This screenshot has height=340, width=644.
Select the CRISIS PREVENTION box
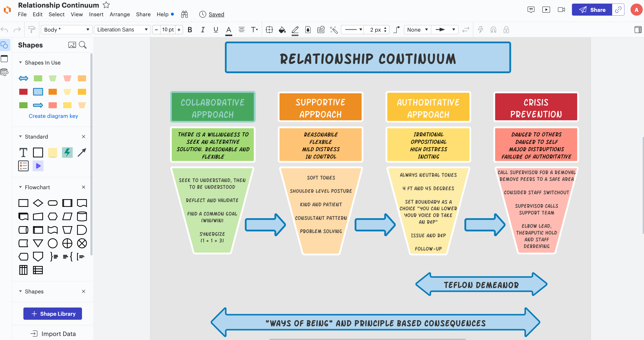click(x=536, y=107)
